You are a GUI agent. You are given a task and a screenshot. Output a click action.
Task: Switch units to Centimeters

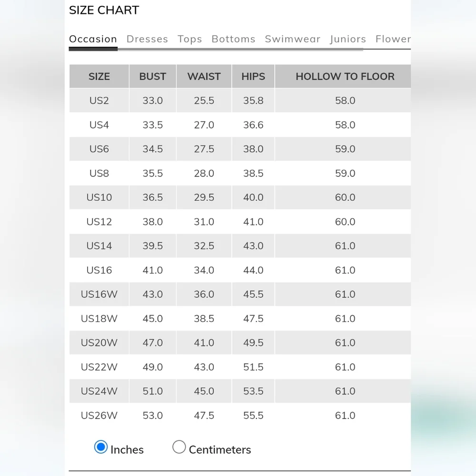(x=179, y=447)
